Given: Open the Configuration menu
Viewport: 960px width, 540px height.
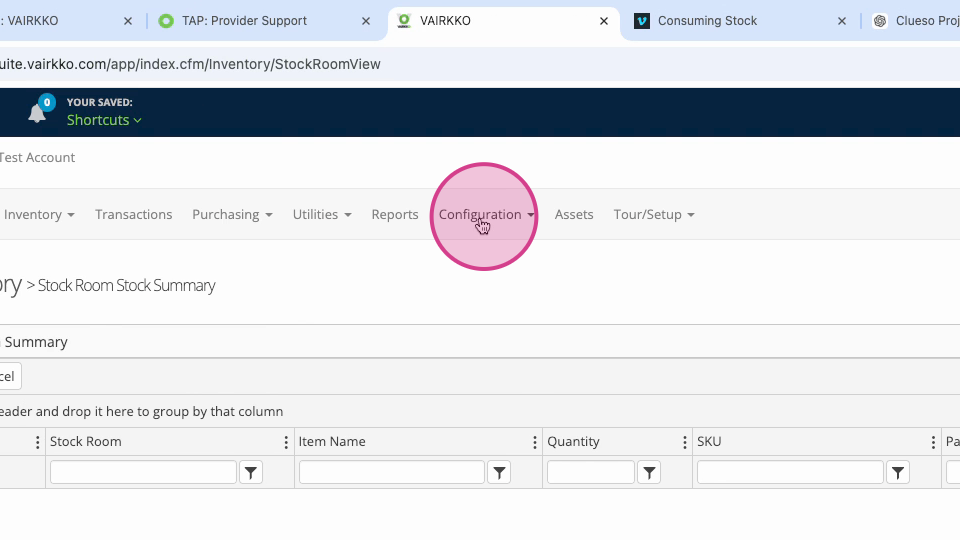Looking at the screenshot, I should coord(487,214).
